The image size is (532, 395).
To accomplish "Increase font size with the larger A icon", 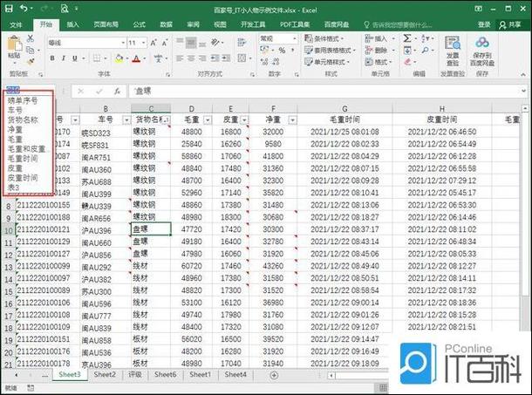I will (153, 43).
